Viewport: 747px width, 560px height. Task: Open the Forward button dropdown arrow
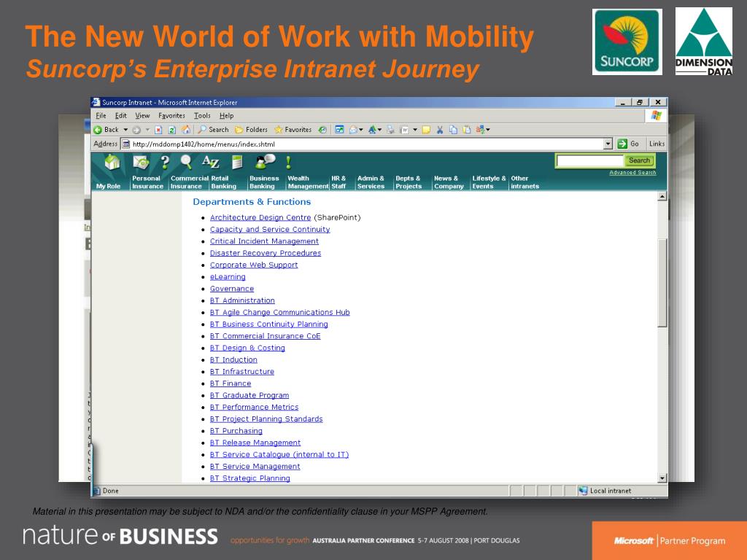[x=147, y=130]
